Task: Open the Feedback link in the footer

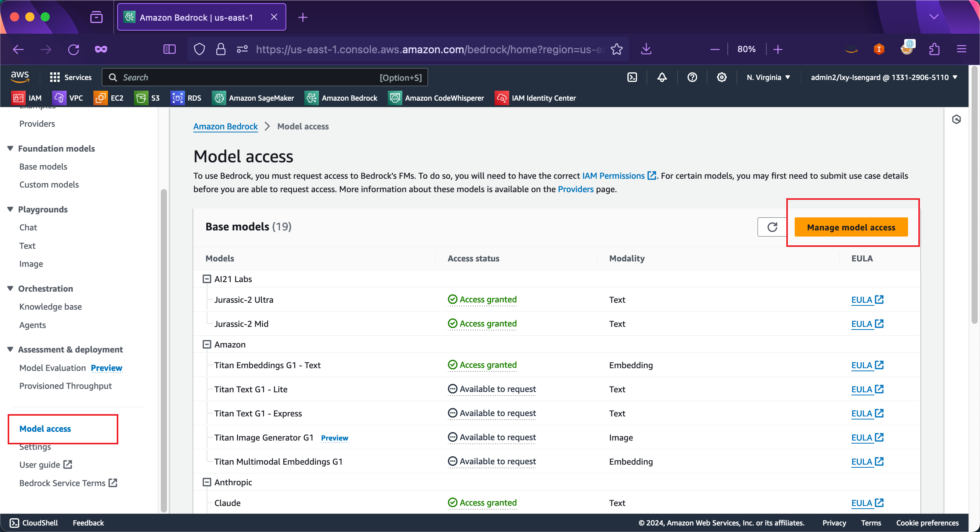Action: tap(88, 523)
